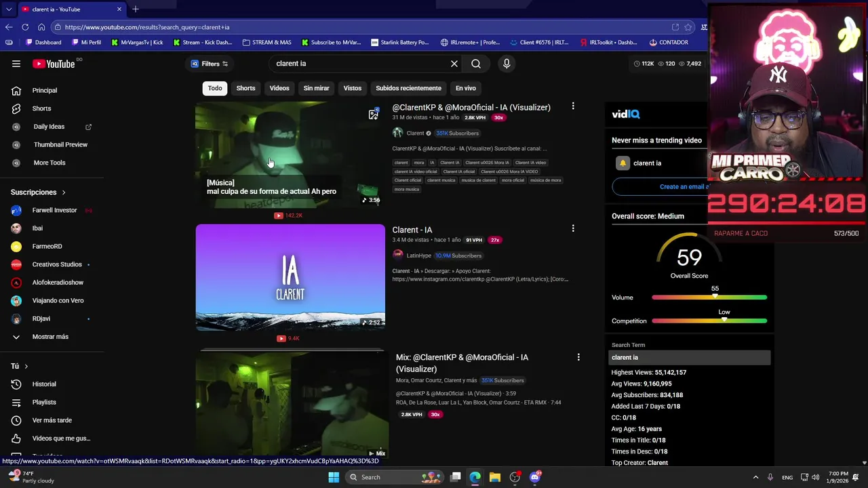The width and height of the screenshot is (868, 488).
Task: Open the LatinHype channel link
Action: coord(418,256)
